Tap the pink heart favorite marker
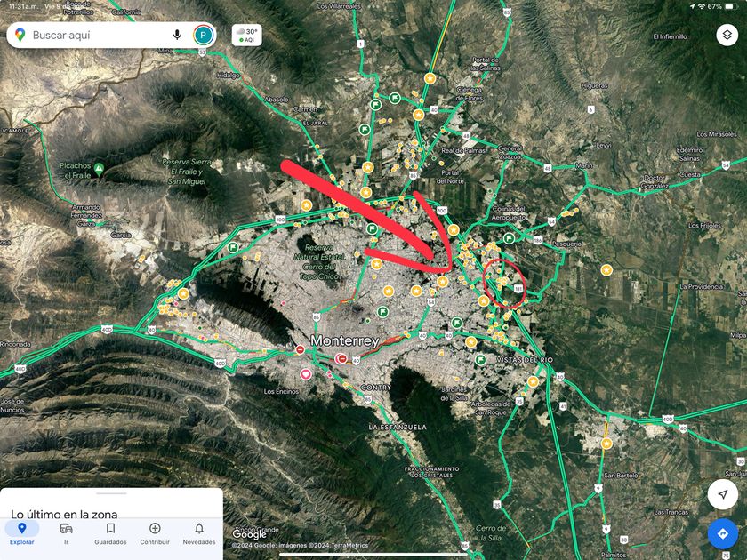Image resolution: width=747 pixels, height=560 pixels. click(x=306, y=374)
